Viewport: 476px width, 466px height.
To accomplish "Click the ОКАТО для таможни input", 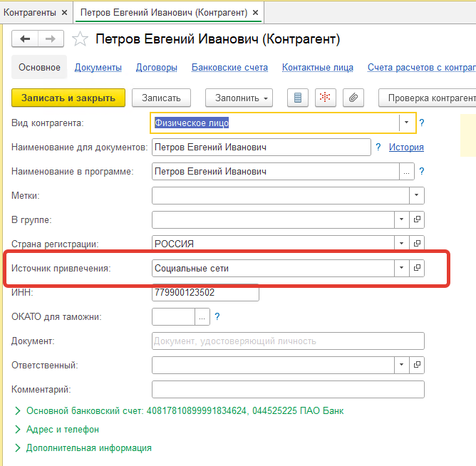I will (x=173, y=316).
